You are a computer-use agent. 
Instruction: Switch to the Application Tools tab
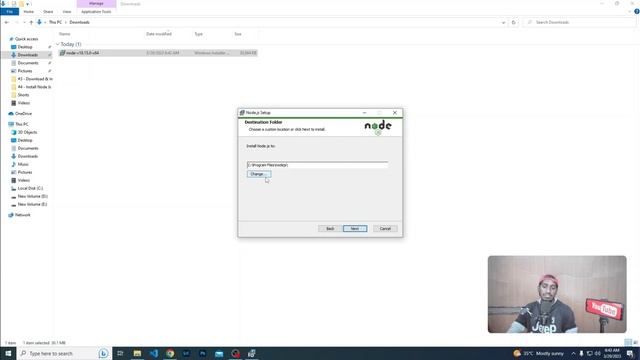96,12
